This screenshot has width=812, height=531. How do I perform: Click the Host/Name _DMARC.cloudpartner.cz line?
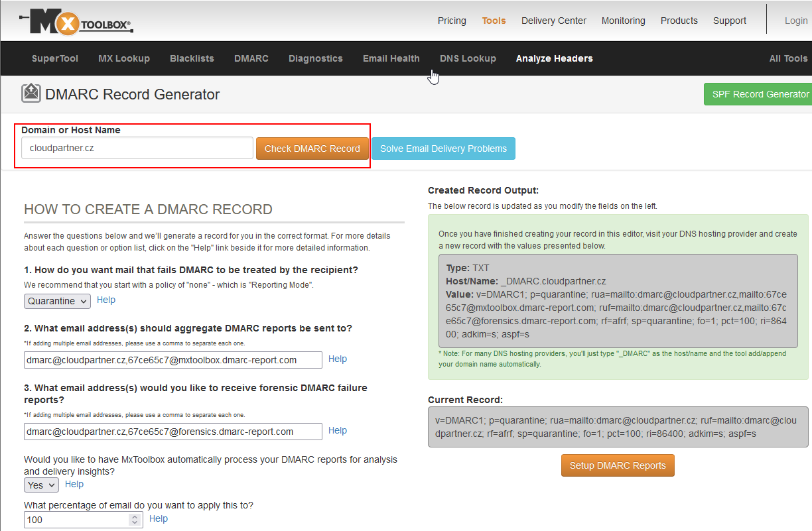[x=526, y=281]
